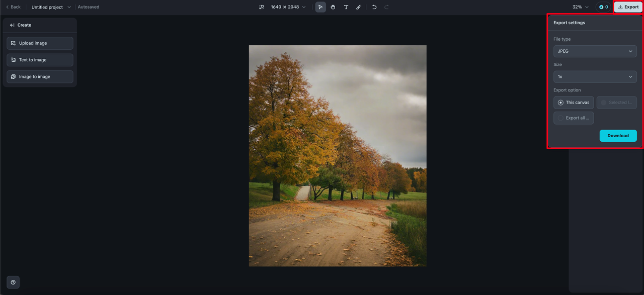
Task: Open the JPEG file type dropdown
Action: 595,51
